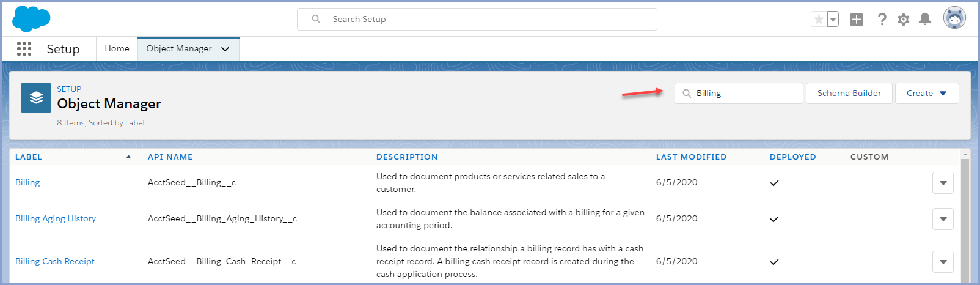The width and height of the screenshot is (980, 285).
Task: Click the Object Manager layers icon
Action: coord(36,98)
